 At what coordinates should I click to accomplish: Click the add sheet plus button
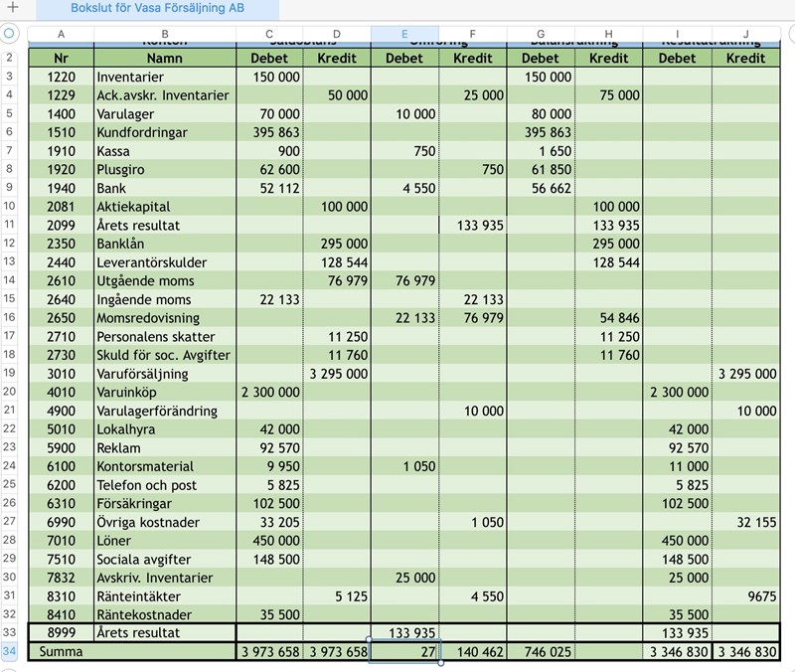[x=12, y=9]
